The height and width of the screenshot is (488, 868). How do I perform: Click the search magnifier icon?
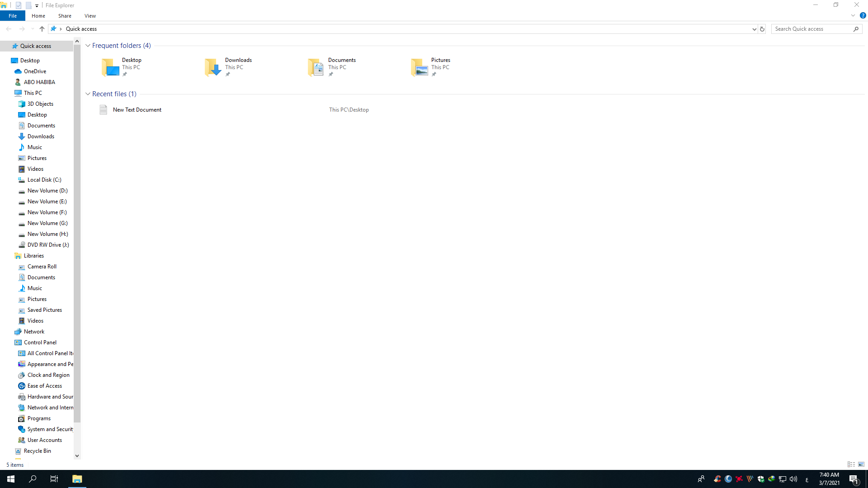pyautogui.click(x=856, y=29)
